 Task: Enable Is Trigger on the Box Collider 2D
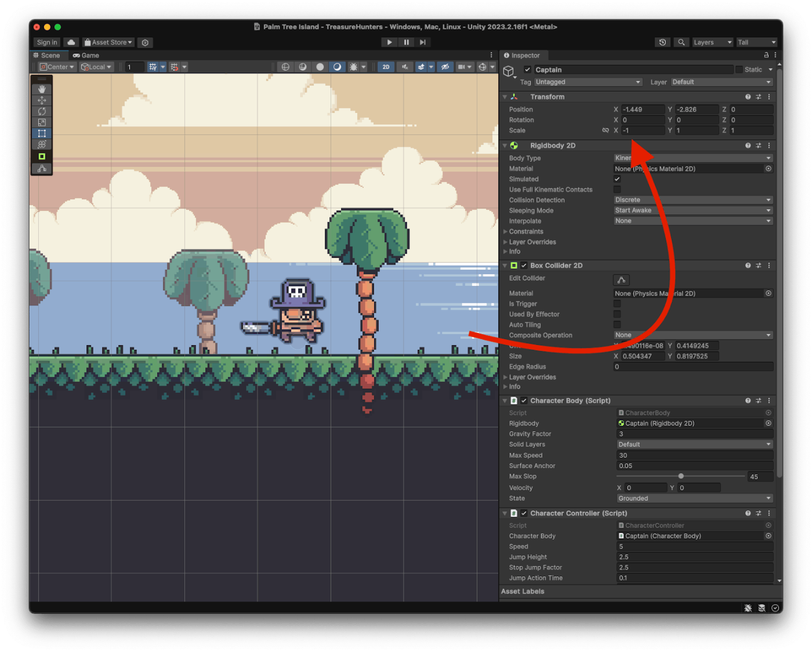617,303
